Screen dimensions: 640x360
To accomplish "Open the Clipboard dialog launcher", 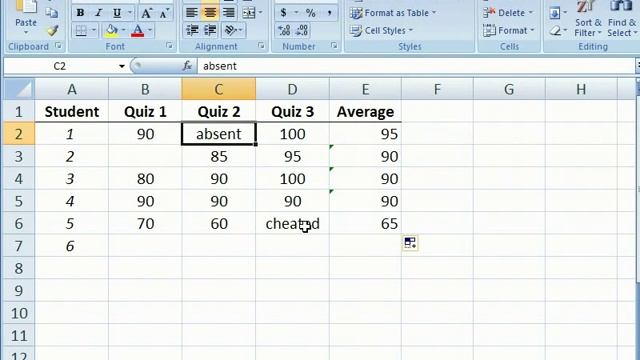I will coord(58,46).
